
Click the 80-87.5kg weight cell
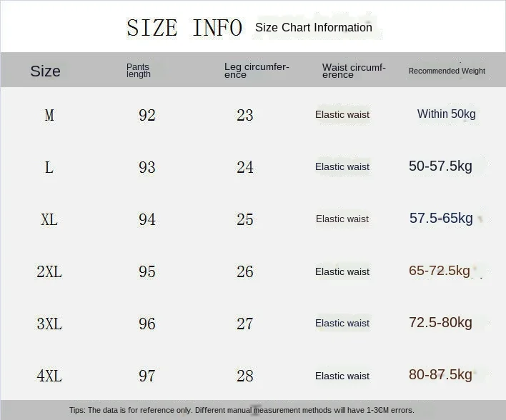click(440, 374)
